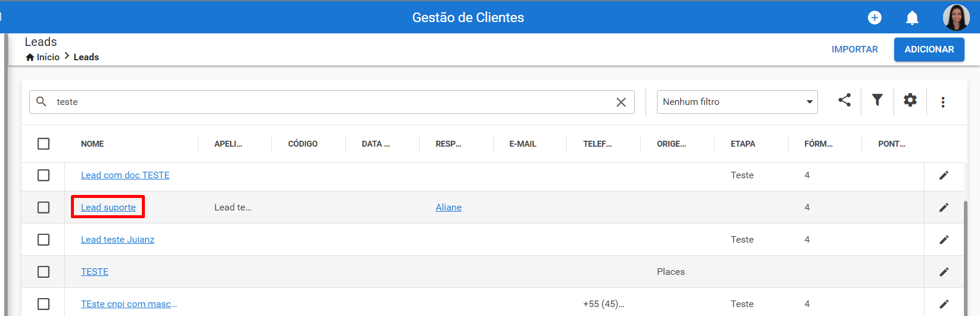The height and width of the screenshot is (316, 980).
Task: Click the share icon
Action: 845,100
